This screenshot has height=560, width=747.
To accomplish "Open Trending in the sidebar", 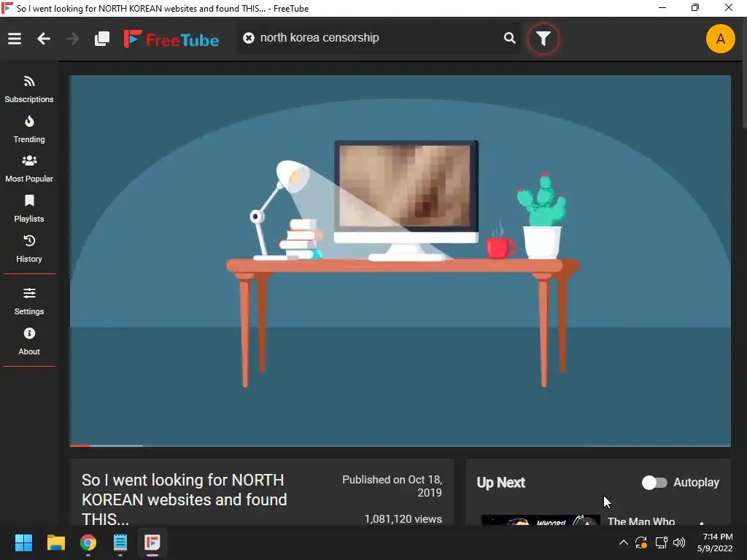I will [x=29, y=129].
